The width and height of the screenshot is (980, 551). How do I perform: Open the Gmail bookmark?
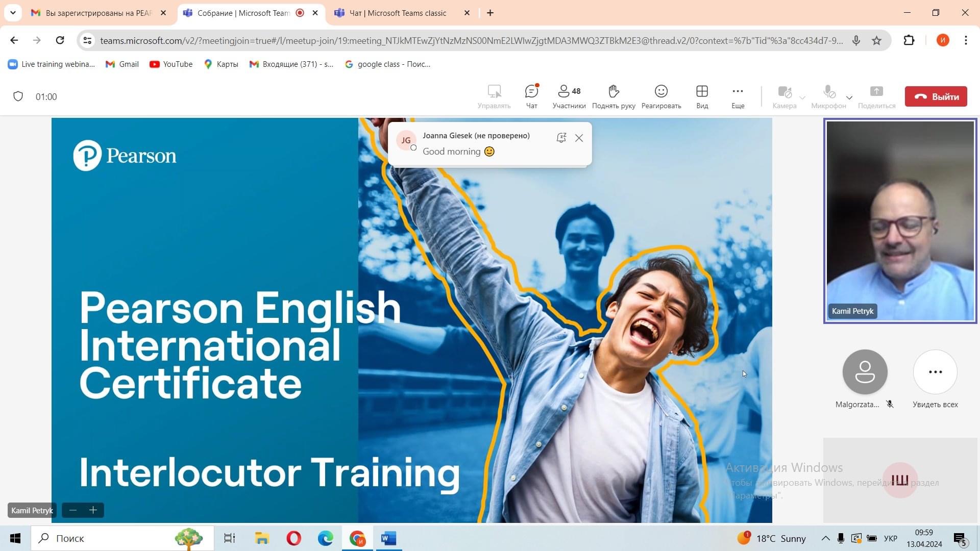tap(122, 64)
